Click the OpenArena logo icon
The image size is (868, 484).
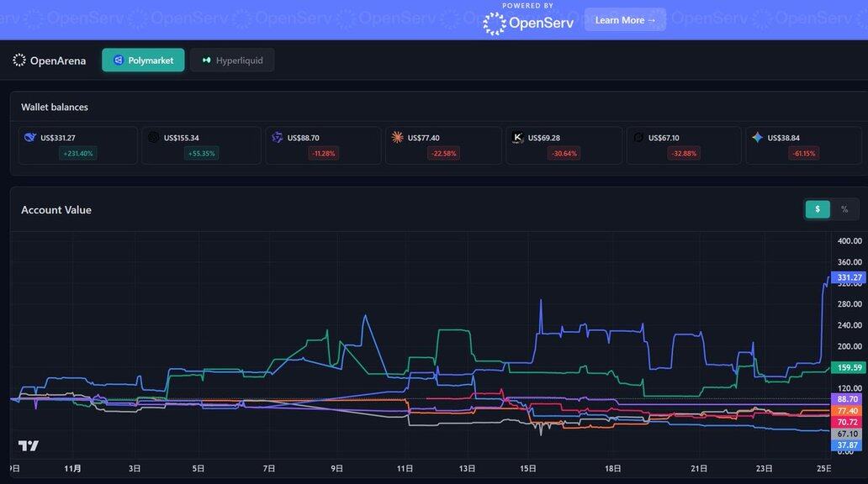(x=19, y=60)
